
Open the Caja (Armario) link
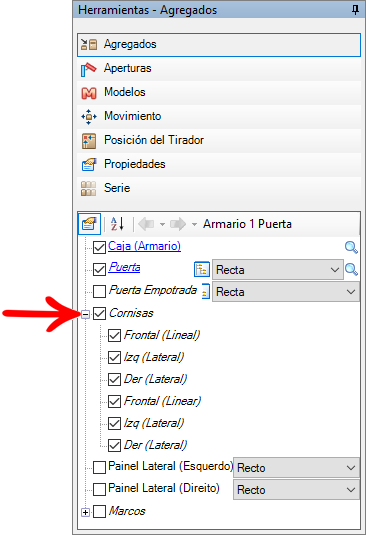[144, 246]
